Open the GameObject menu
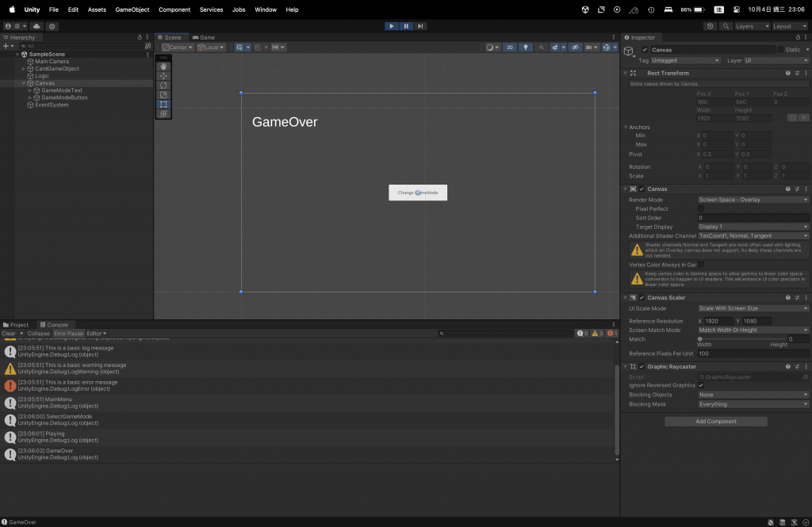812x527 pixels. 132,10
